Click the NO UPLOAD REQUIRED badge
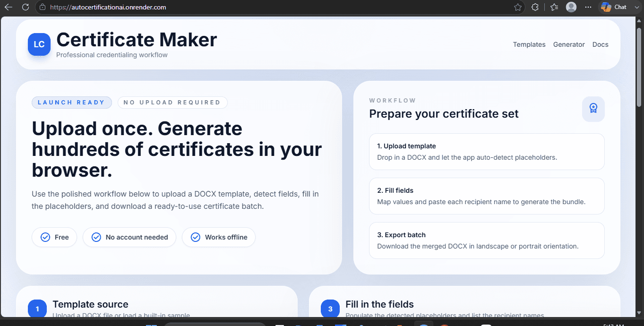644x326 pixels. (172, 103)
